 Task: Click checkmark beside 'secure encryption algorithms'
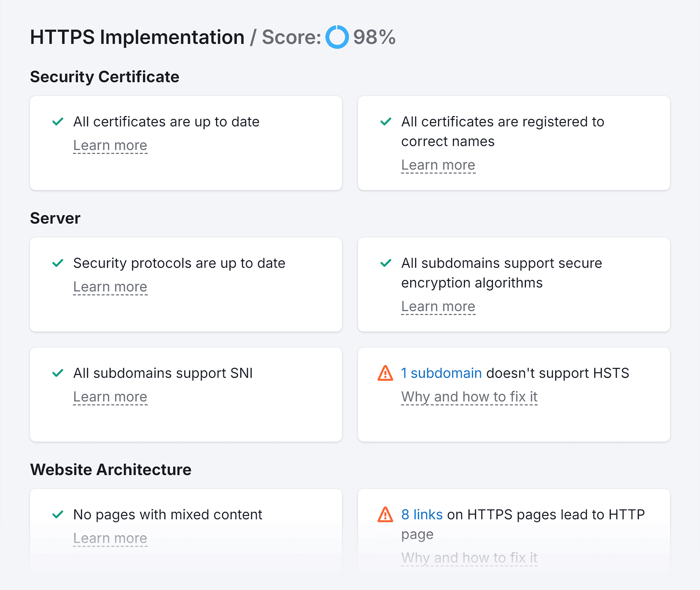(x=386, y=263)
